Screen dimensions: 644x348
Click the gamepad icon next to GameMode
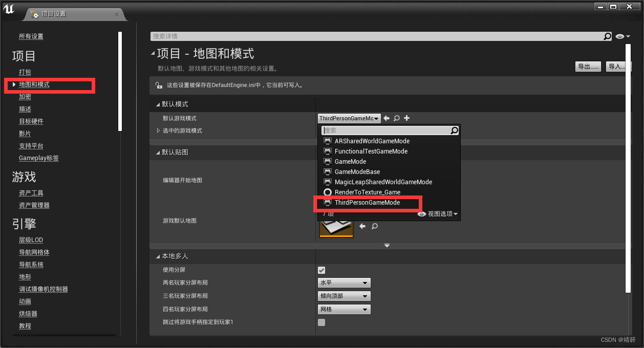(328, 161)
